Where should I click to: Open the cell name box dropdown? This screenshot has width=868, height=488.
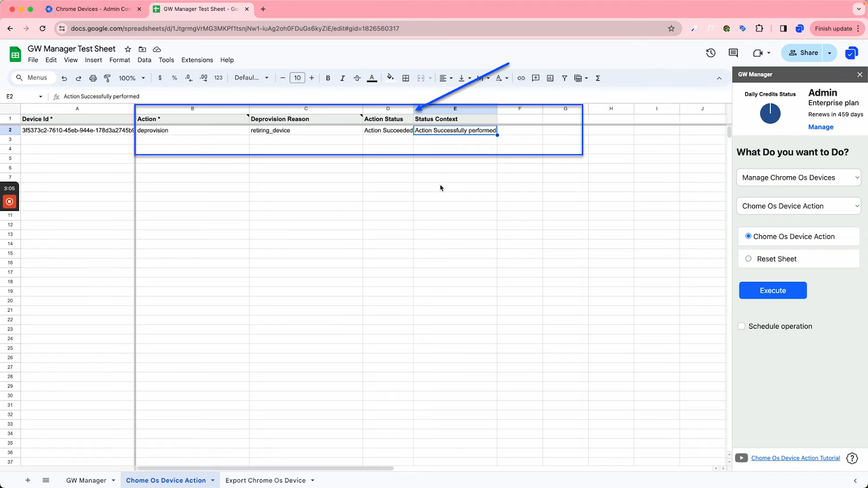tap(40, 97)
